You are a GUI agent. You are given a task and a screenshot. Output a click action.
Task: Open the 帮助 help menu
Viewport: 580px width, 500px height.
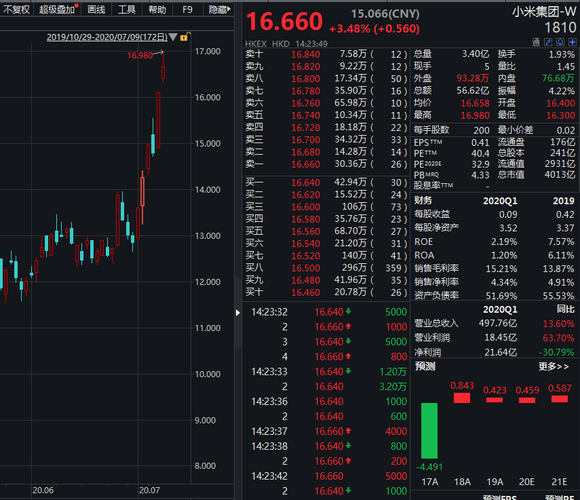(x=157, y=10)
